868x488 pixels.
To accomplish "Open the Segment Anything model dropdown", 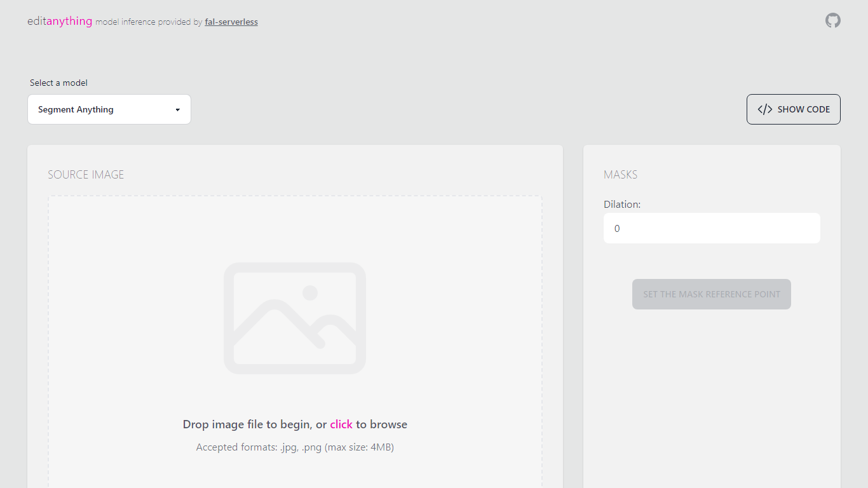I will [x=109, y=109].
